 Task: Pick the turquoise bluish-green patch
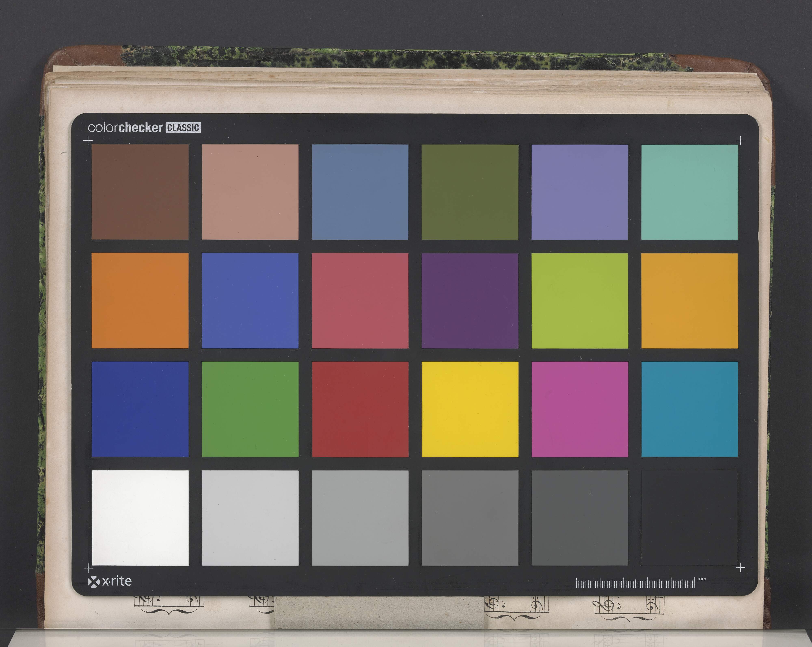click(690, 192)
